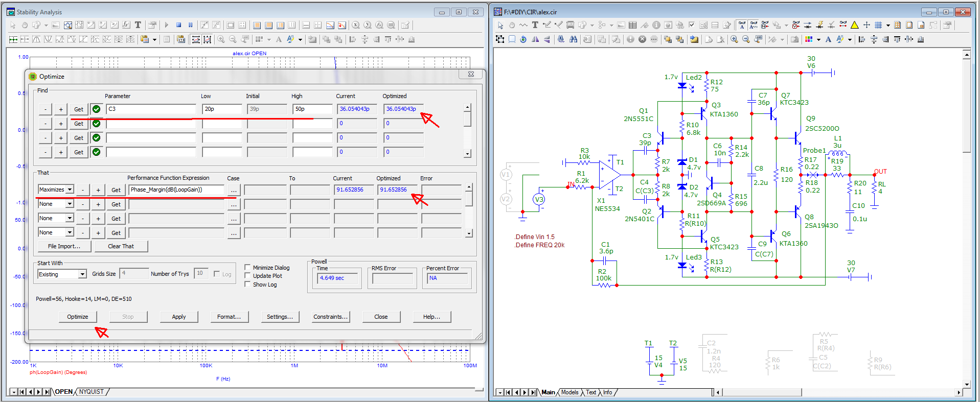The height and width of the screenshot is (402, 980).
Task: Click the Info mode icon in schematic toolbar
Action: click(656, 25)
